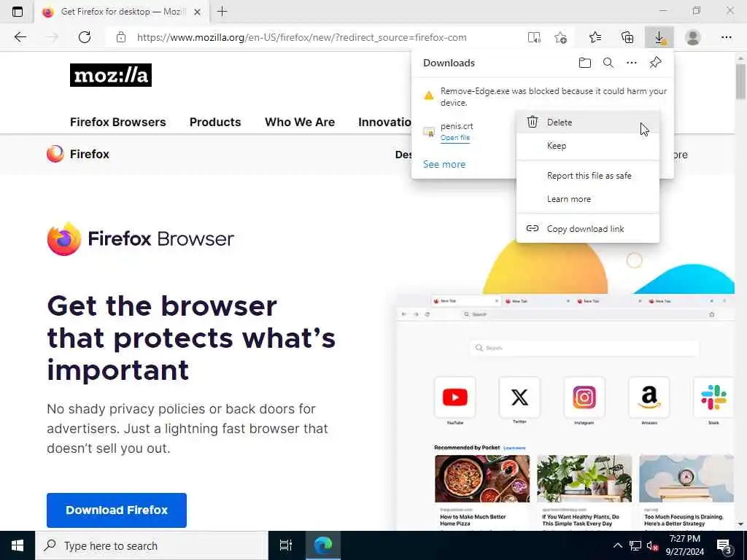Click the mozilla logo
747x560 pixels.
coord(111,75)
